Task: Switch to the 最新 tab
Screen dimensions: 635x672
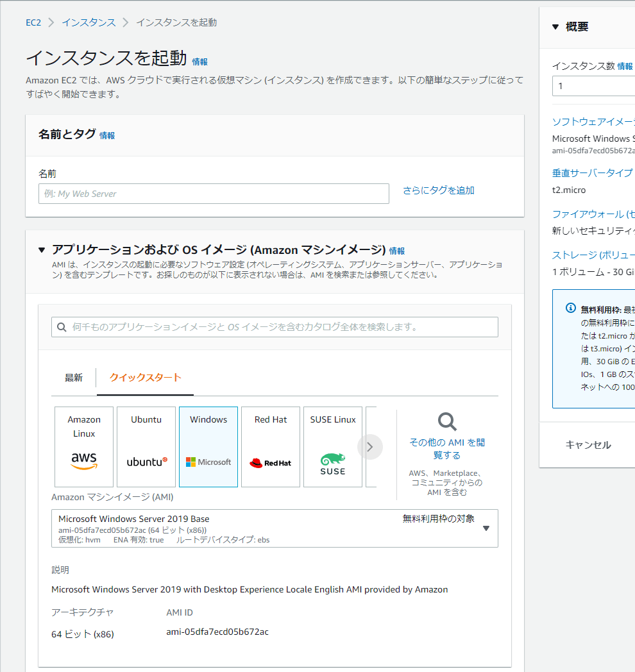Action: coord(73,378)
